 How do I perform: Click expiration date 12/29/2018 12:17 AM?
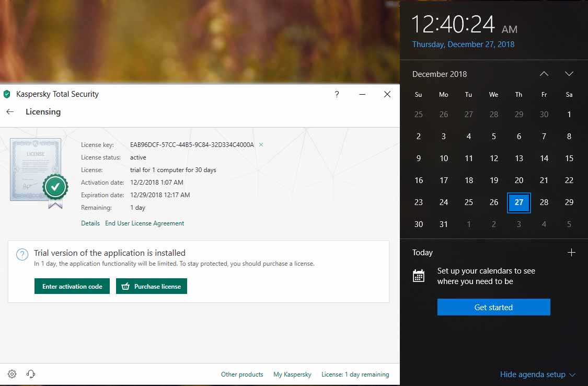pyautogui.click(x=160, y=195)
